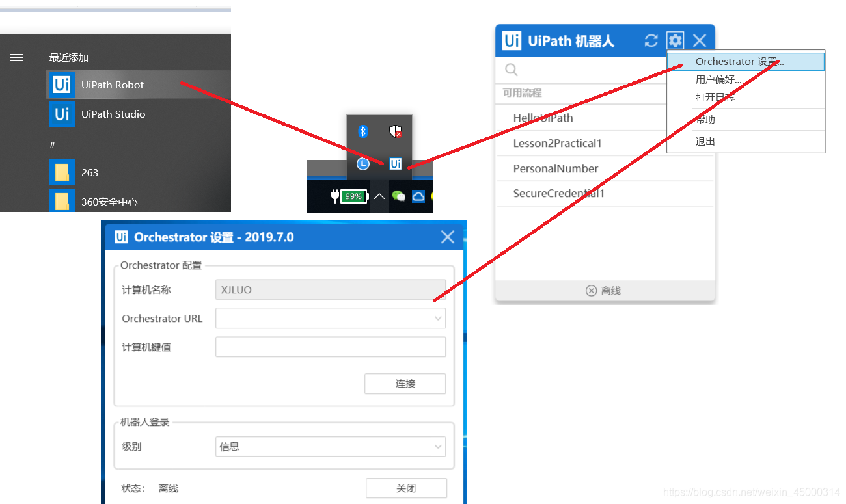Image resolution: width=846 pixels, height=504 pixels.
Task: Click the 最近添加 heading in Start menu
Action: point(68,58)
